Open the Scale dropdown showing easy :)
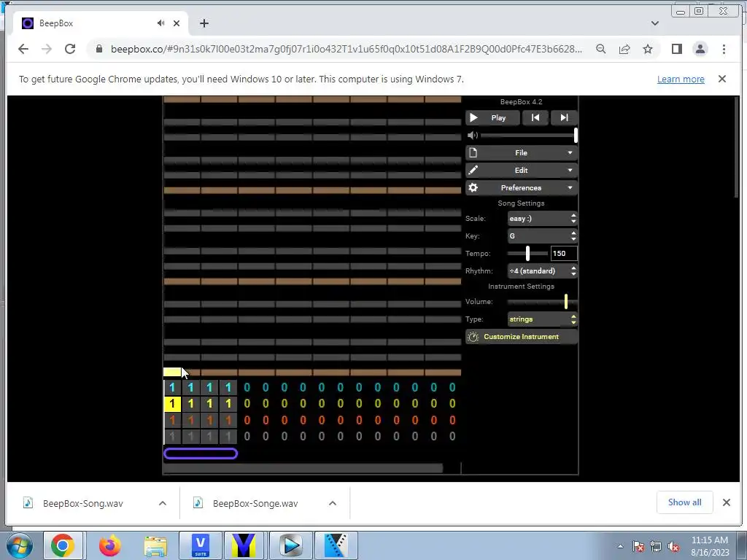 pos(543,219)
